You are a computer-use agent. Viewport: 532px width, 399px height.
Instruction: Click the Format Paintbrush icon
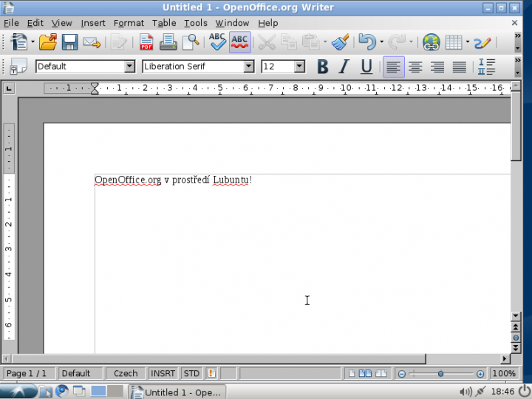(x=340, y=42)
